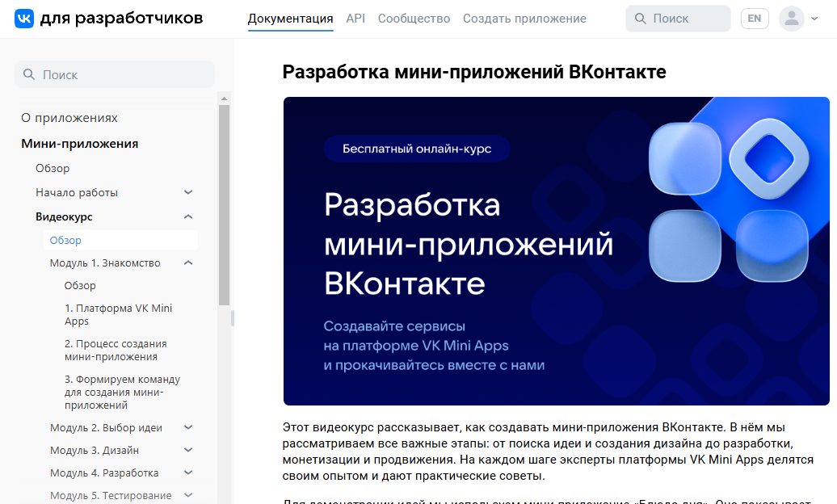Collapse the Модуль 1. Знакомство chevron
Screen dimensions: 837x504
coord(188,262)
